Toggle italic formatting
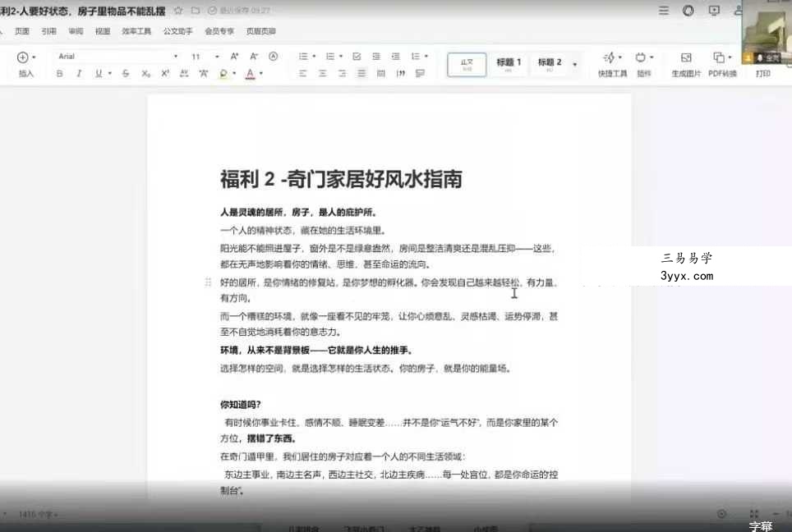The image size is (792, 532). click(x=79, y=74)
